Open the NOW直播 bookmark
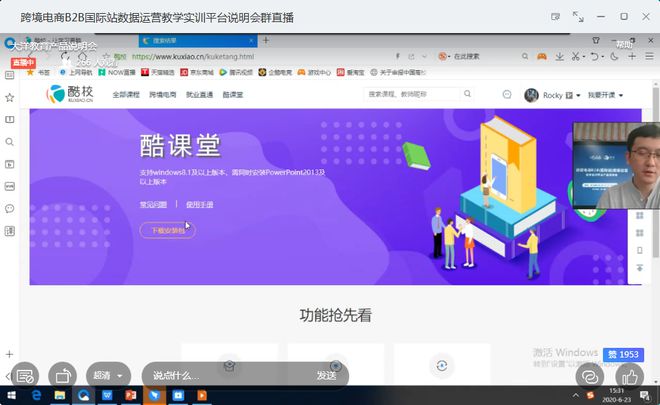660x405 pixels. click(117, 72)
